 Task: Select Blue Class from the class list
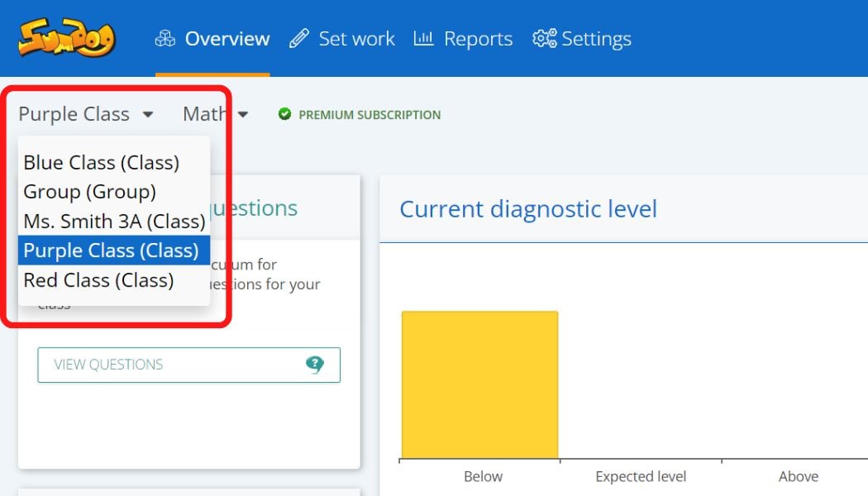pyautogui.click(x=102, y=163)
